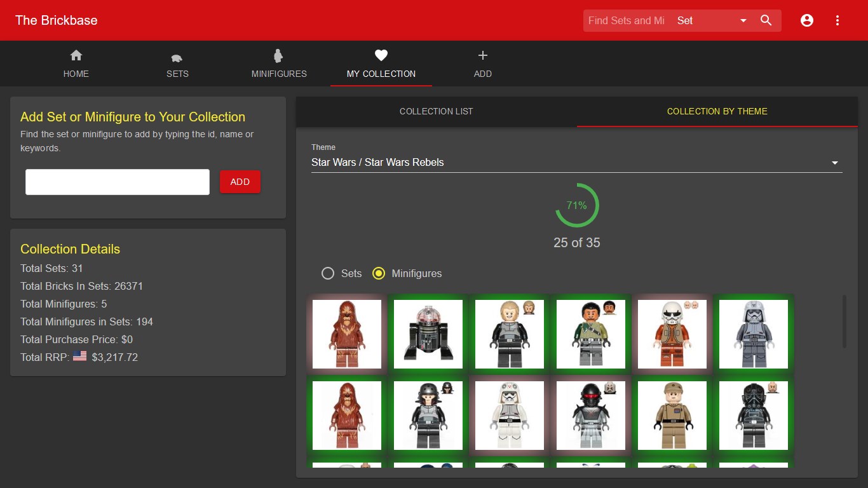Viewport: 868px width, 488px height.
Task: Open the tan Imperial officer minifigure thumbnail
Action: (x=672, y=416)
